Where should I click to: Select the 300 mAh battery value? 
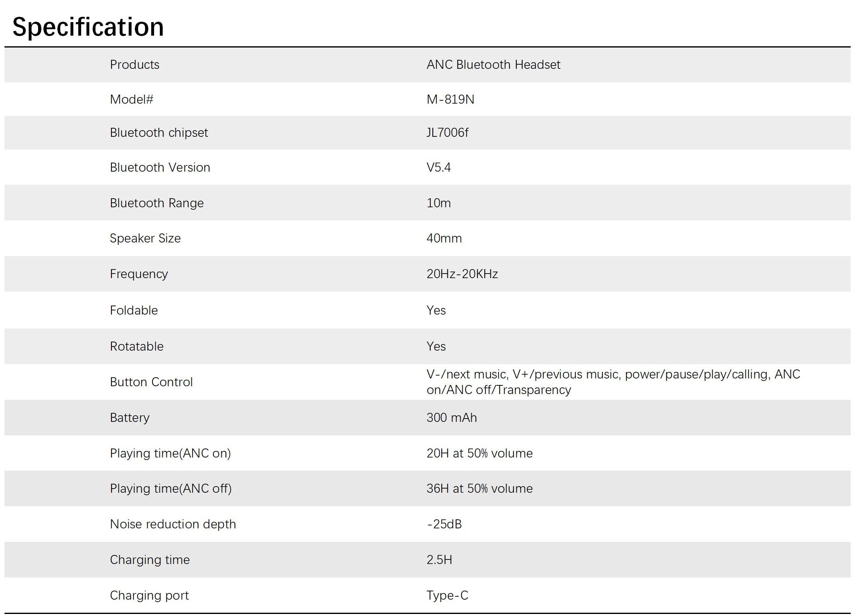point(451,418)
